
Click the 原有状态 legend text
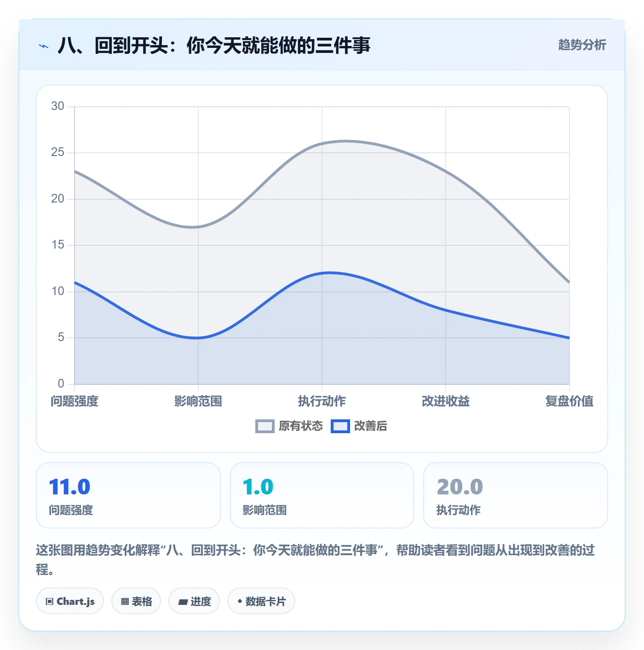tap(301, 426)
